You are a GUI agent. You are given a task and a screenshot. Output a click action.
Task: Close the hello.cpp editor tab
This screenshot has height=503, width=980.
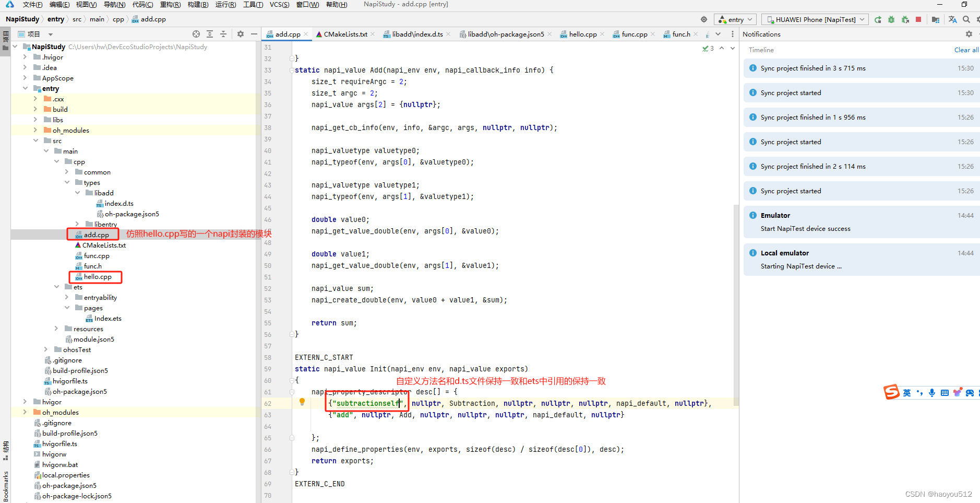click(602, 34)
